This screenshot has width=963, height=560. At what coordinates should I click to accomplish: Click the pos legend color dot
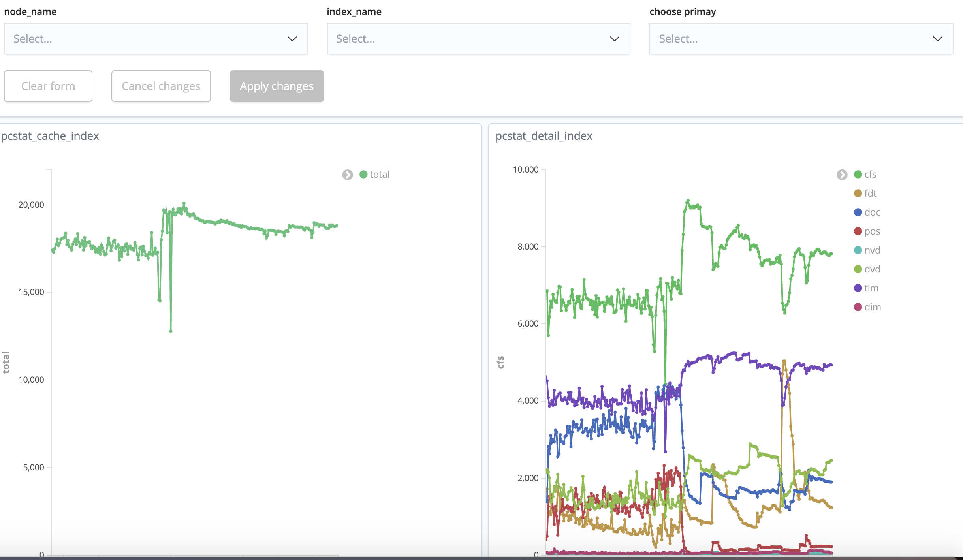click(858, 231)
